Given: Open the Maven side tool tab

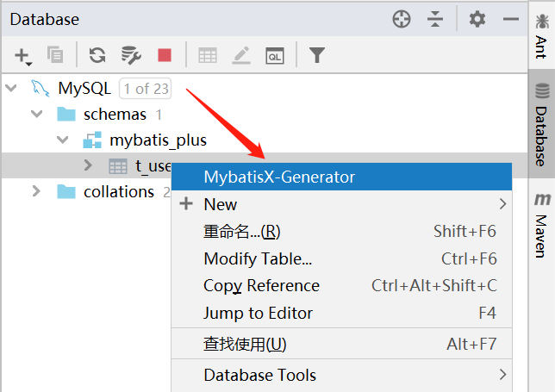Looking at the screenshot, I should coord(541,226).
